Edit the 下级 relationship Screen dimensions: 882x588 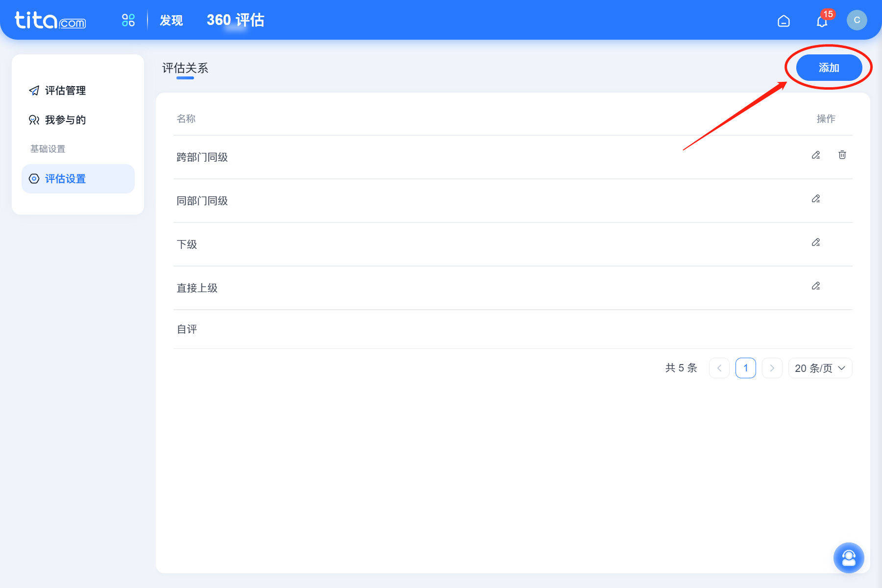816,242
